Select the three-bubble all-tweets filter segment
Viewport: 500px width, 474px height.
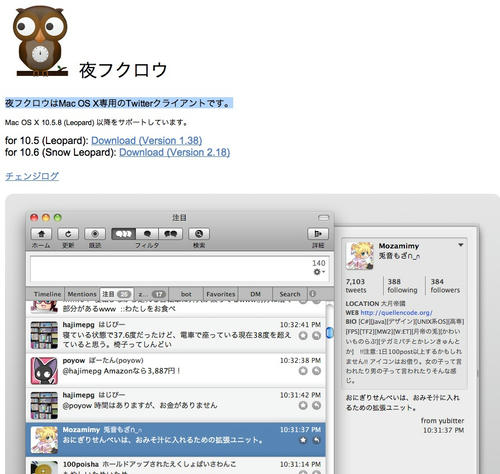point(123,234)
